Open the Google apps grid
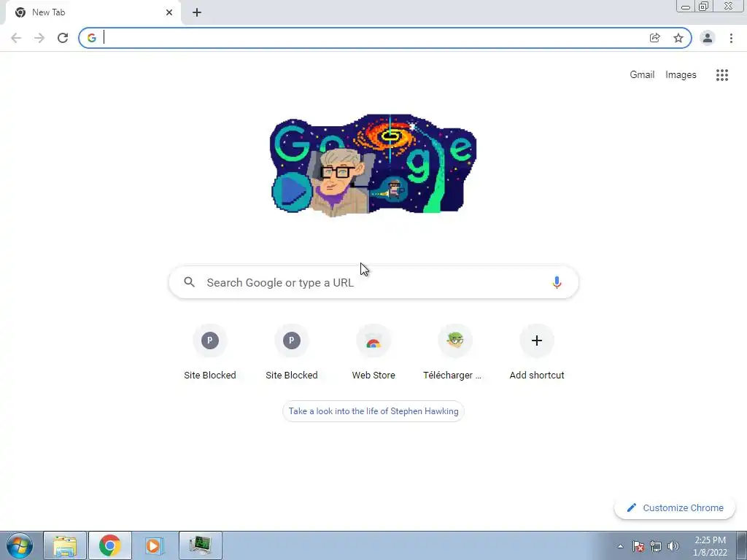This screenshot has width=747, height=560. coord(721,75)
